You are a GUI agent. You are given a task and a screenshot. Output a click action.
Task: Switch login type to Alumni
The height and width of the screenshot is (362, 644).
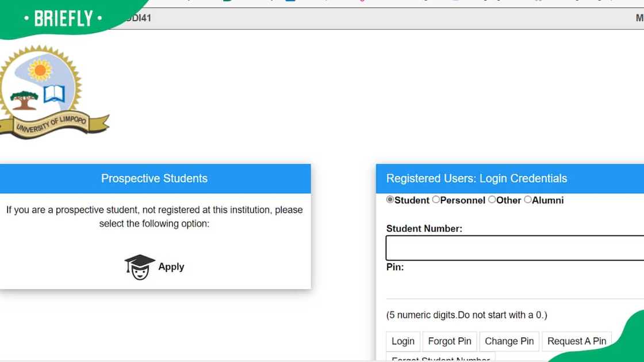coord(528,200)
